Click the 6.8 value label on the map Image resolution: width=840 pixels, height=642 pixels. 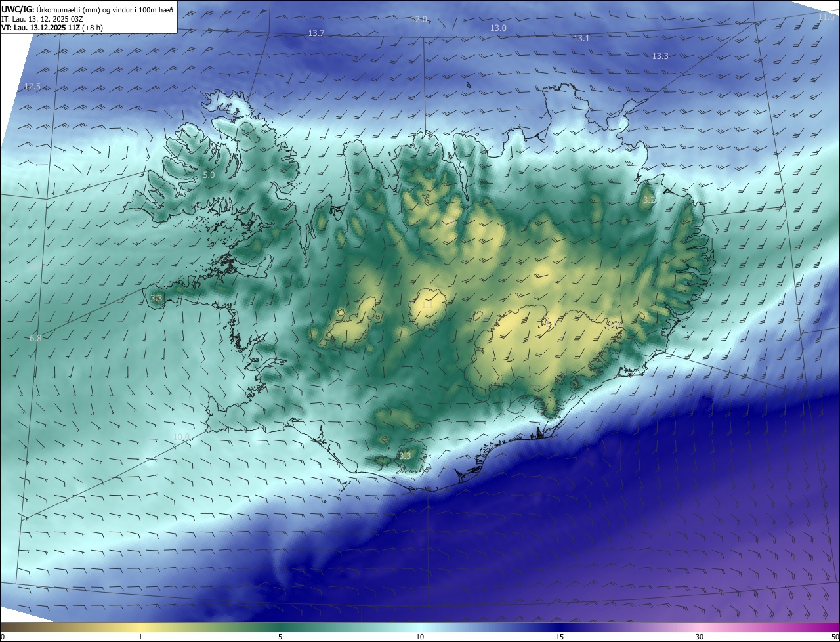click(35, 338)
